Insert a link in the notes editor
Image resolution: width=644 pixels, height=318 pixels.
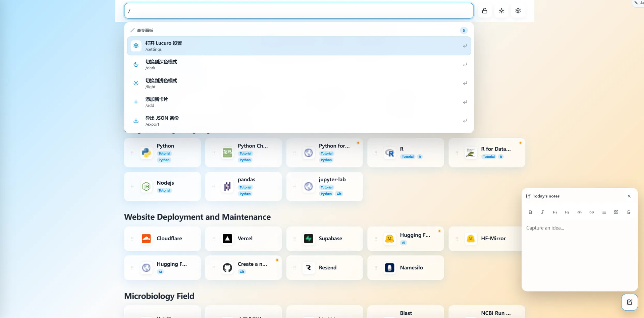coord(592,212)
